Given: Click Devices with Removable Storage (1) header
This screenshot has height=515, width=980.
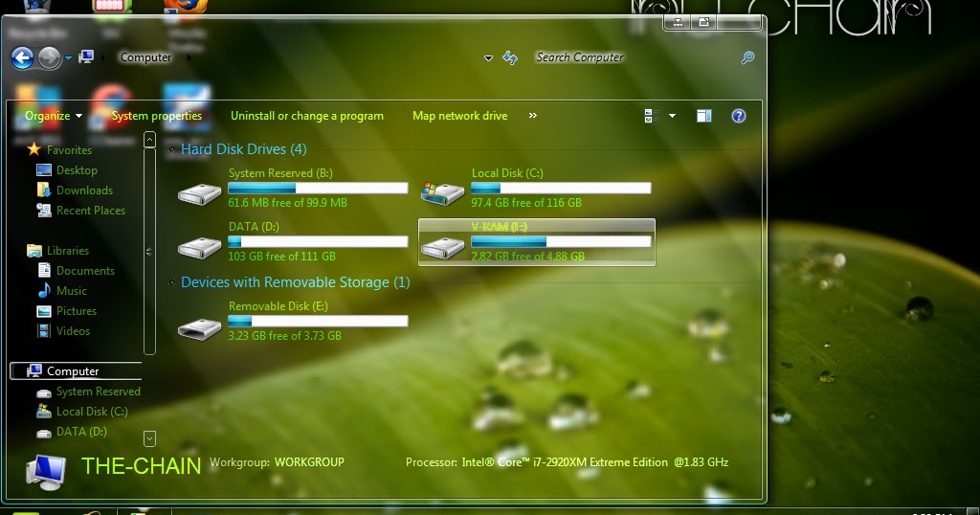Looking at the screenshot, I should [x=296, y=282].
